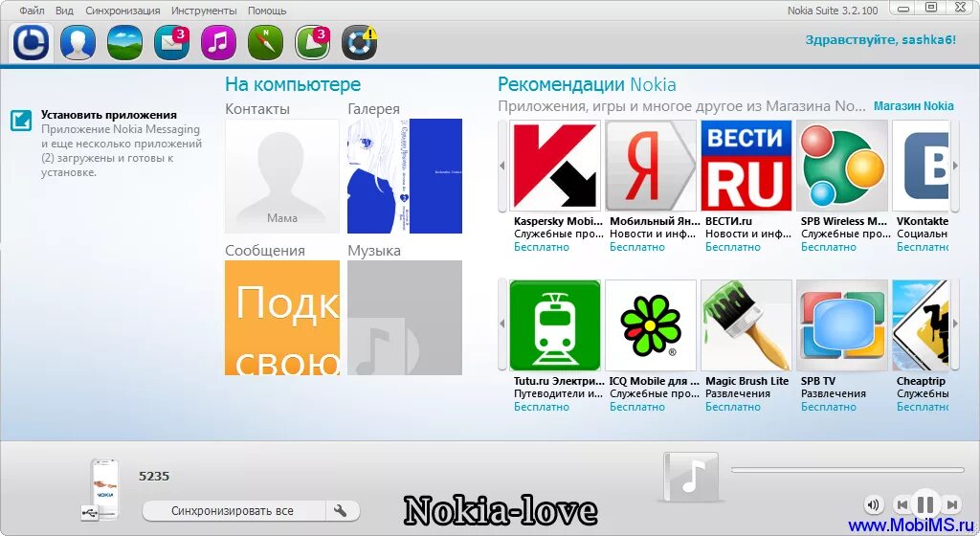Click the greeting Здравствуйте, sashka6!
This screenshot has width=980, height=536.
pos(880,40)
